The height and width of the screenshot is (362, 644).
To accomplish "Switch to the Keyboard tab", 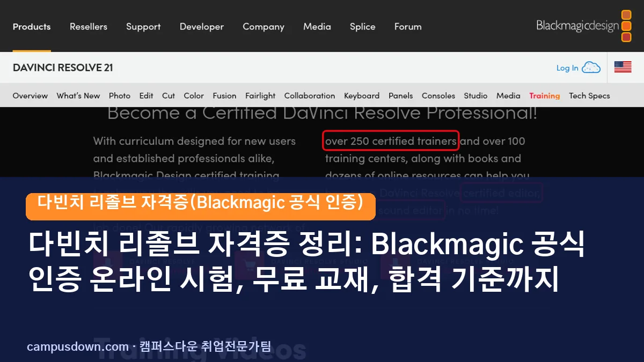I will point(362,95).
